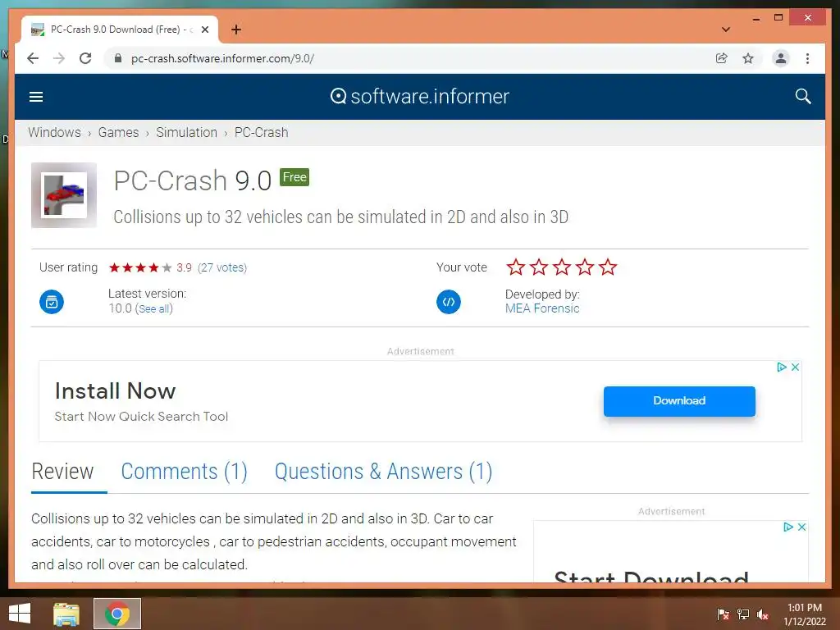Open Chrome three-dot menu
This screenshot has height=630, width=840.
807,58
